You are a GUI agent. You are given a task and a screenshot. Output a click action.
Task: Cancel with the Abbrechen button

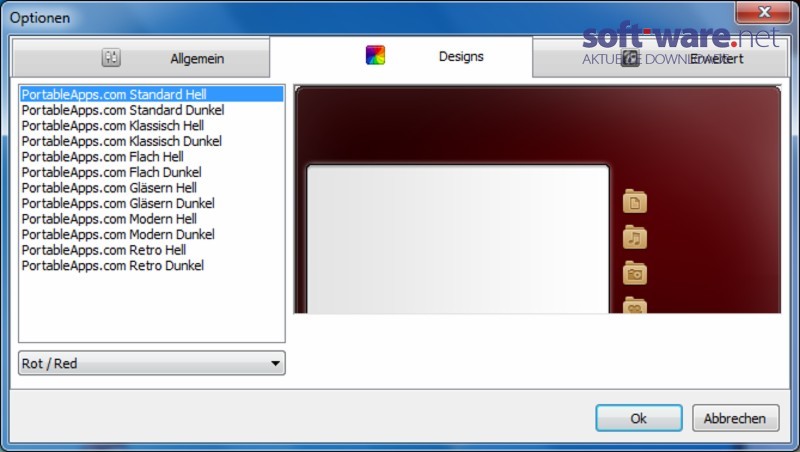click(735, 418)
